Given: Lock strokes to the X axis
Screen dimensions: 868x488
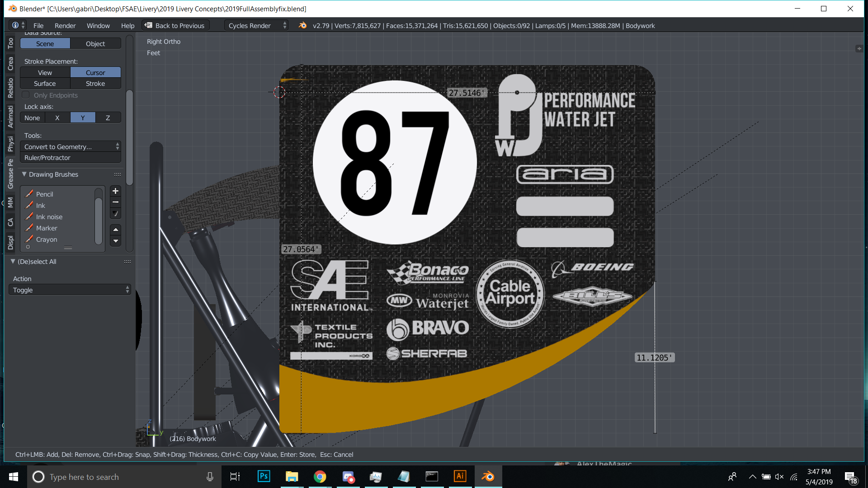Looking at the screenshot, I should pos(57,117).
